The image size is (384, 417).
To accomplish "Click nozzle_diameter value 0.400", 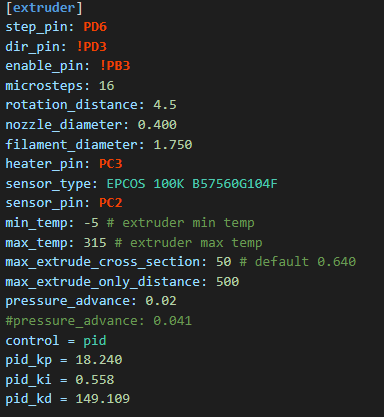I will tap(157, 125).
